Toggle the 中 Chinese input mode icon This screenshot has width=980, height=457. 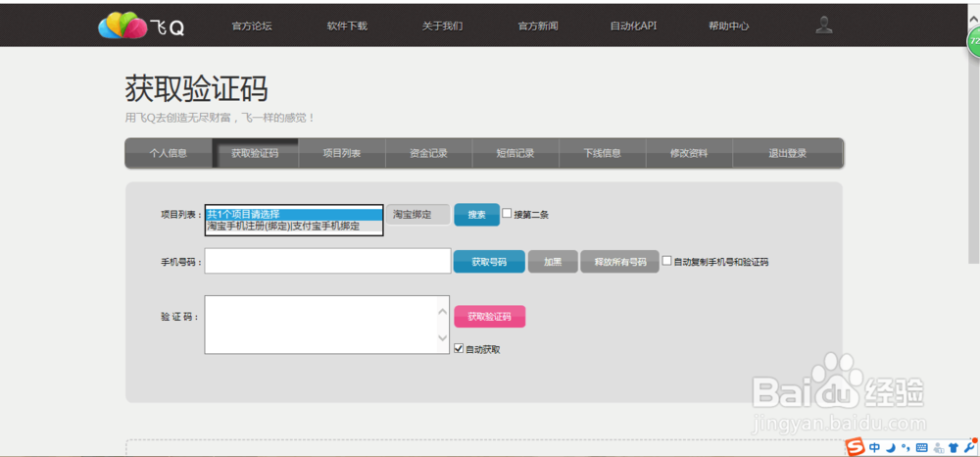(874, 447)
